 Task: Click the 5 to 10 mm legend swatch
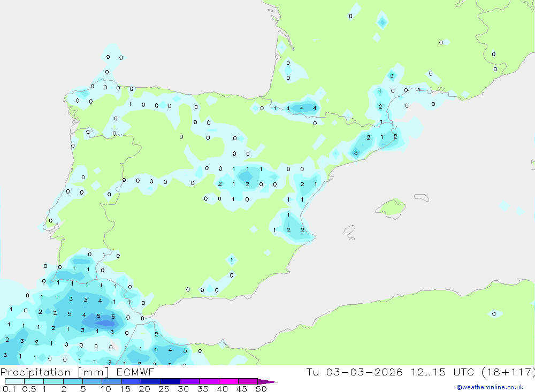tap(93, 381)
